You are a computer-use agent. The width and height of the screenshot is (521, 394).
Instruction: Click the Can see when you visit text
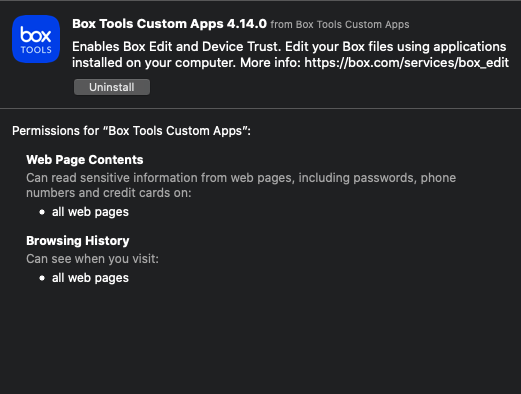(x=92, y=259)
